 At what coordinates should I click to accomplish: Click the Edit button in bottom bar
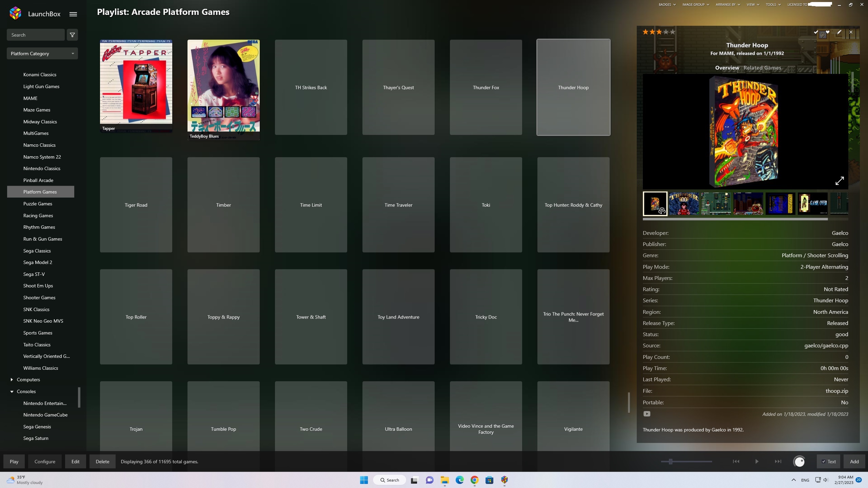(75, 462)
